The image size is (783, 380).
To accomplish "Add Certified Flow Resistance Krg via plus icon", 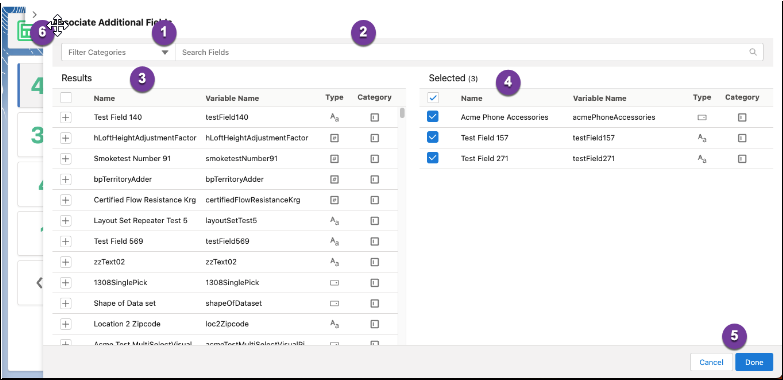I will [66, 200].
